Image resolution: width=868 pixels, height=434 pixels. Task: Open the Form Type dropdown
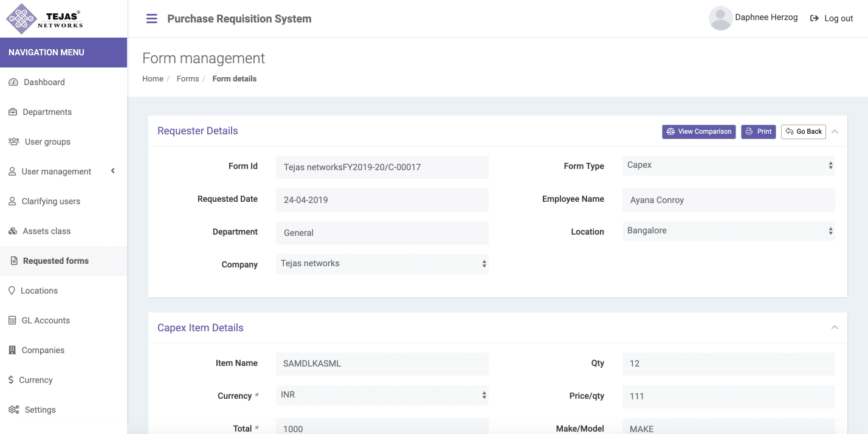coord(729,165)
